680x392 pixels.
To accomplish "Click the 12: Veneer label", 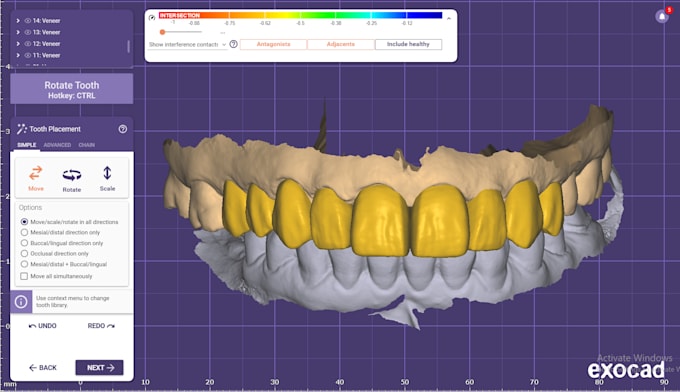I will (46, 44).
